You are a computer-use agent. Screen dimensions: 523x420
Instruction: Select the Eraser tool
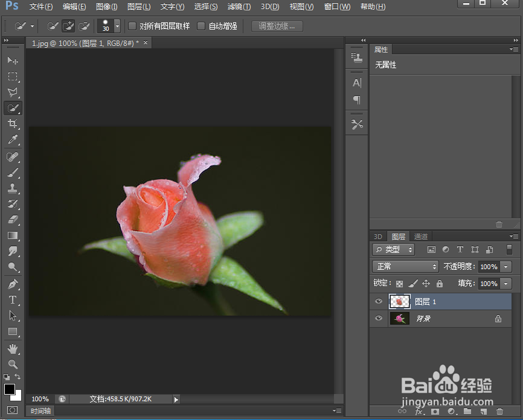(13, 220)
